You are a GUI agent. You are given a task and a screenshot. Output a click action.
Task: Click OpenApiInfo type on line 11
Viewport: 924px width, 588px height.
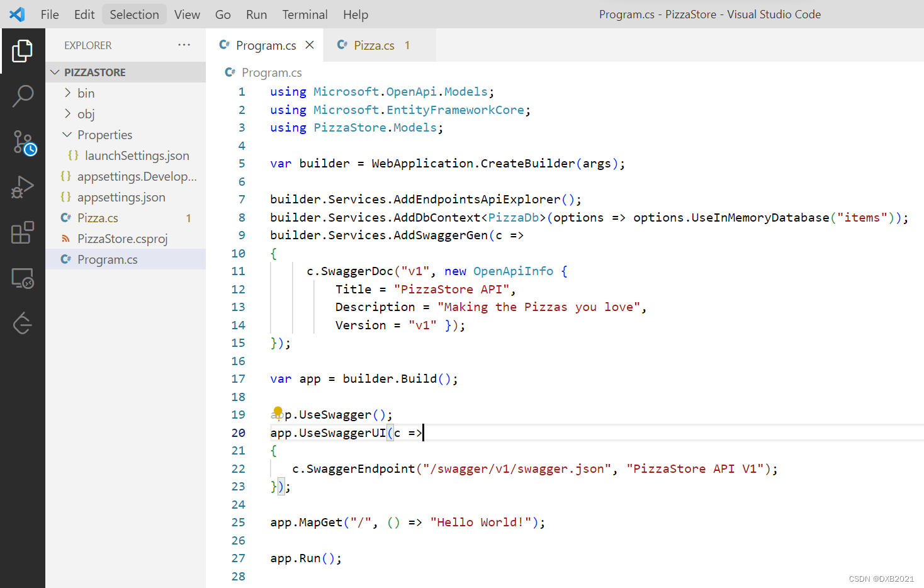pyautogui.click(x=513, y=271)
